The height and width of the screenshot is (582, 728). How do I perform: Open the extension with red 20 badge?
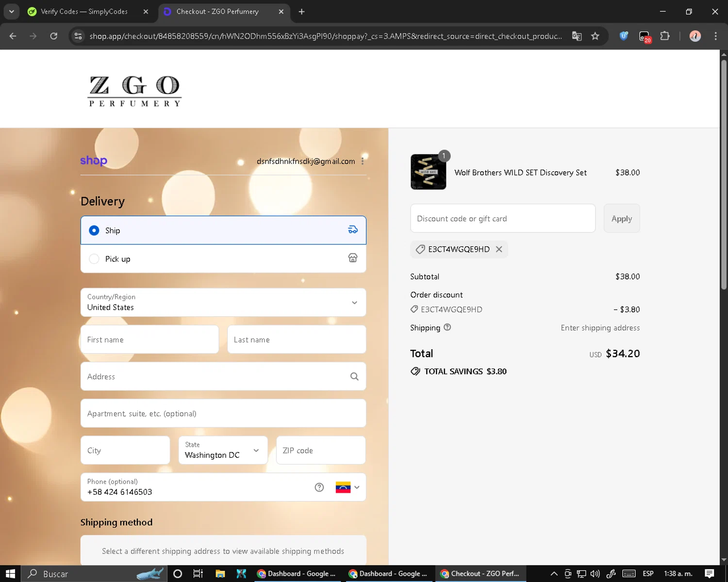645,36
